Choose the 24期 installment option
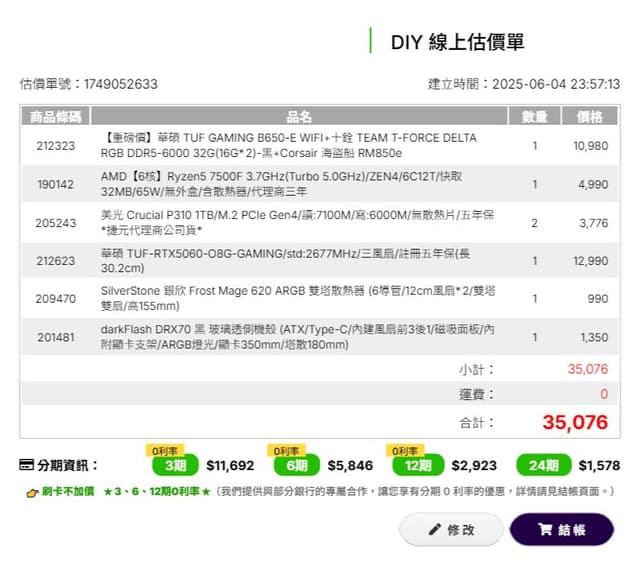This screenshot has width=640, height=566. coord(543,466)
